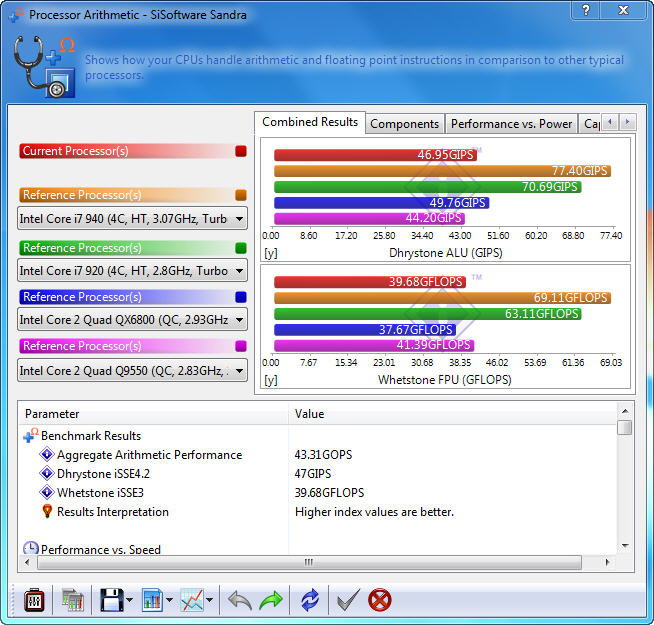Click the Performance vs. Speed clock icon

[30, 548]
